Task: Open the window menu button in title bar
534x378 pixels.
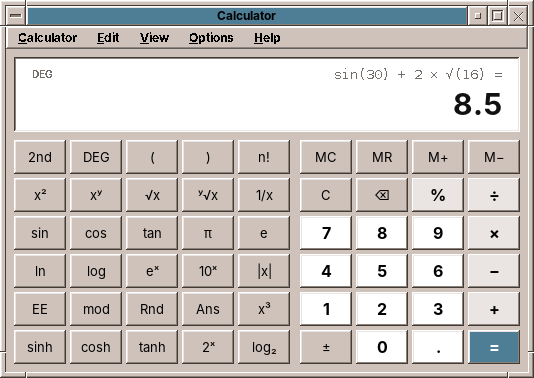Action: tap(16, 16)
